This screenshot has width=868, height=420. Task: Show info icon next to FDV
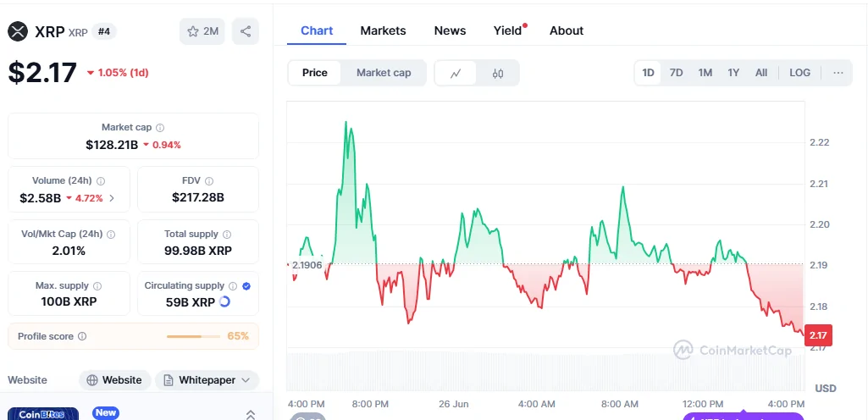(x=208, y=181)
